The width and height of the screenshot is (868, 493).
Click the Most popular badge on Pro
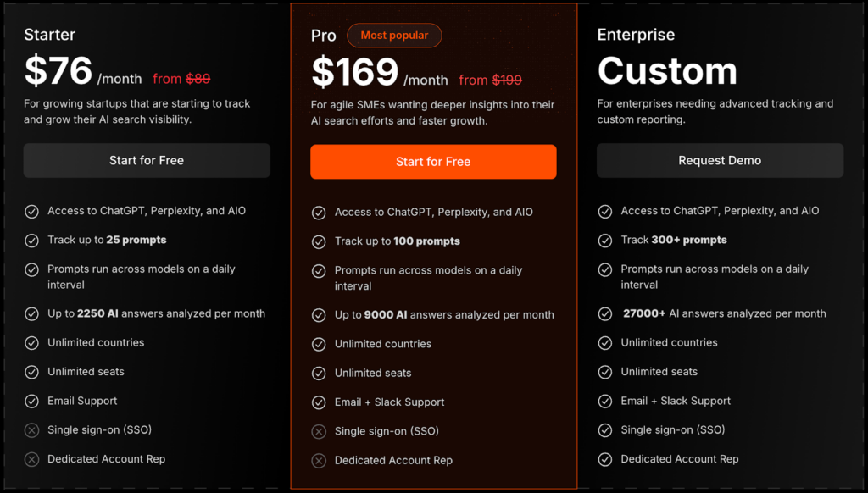[x=394, y=36]
